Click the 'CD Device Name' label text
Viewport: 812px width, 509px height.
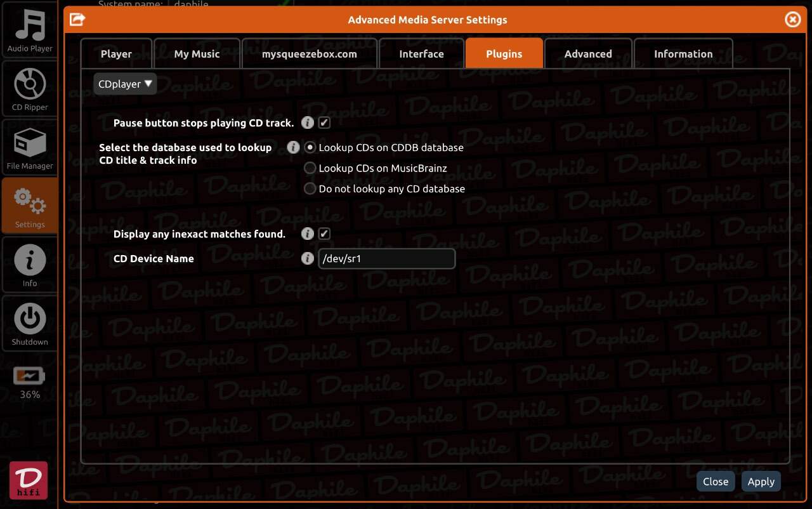154,258
